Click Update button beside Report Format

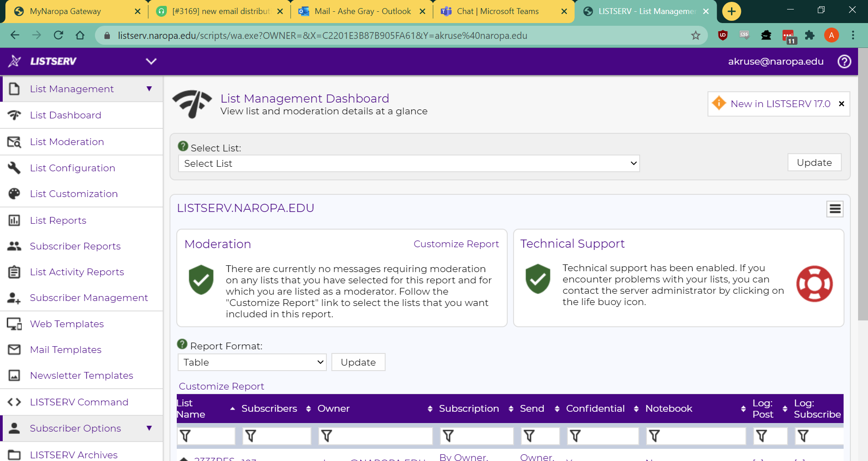click(x=358, y=362)
